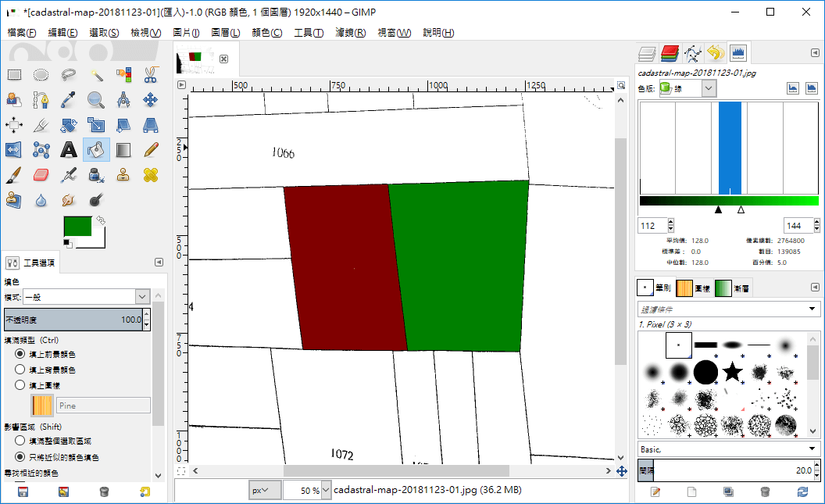This screenshot has height=504, width=825.
Task: Select the 填上圖樣 pattern fill option
Action: 20,384
